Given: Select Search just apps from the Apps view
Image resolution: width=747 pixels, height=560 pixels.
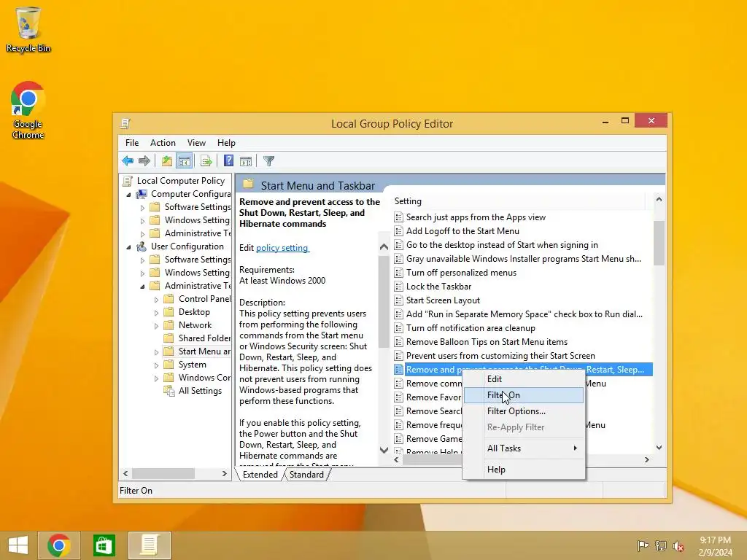Looking at the screenshot, I should [x=476, y=217].
